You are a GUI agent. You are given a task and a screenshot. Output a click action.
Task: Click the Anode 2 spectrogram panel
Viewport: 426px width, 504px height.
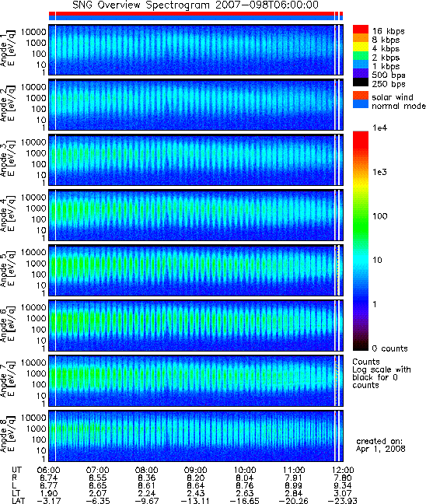coord(196,105)
